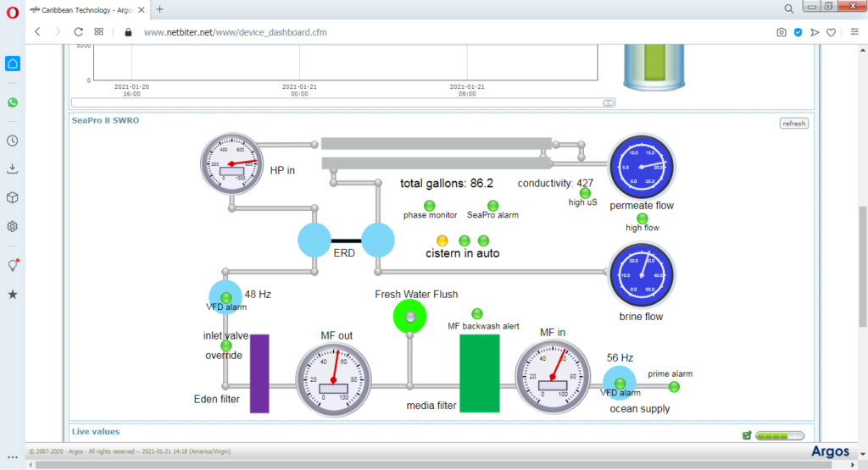Click the snapshot camera icon in address bar

pyautogui.click(x=781, y=32)
